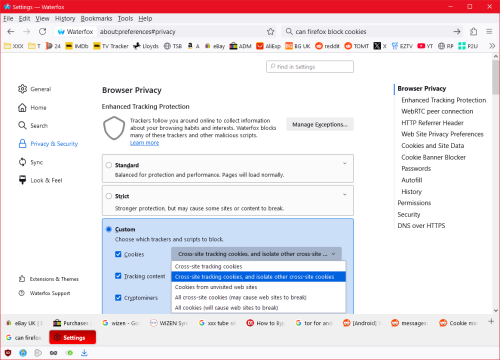Image resolution: width=500 pixels, height=360 pixels.
Task: Show more bookmarks with the chevron icon
Action: click(x=492, y=46)
